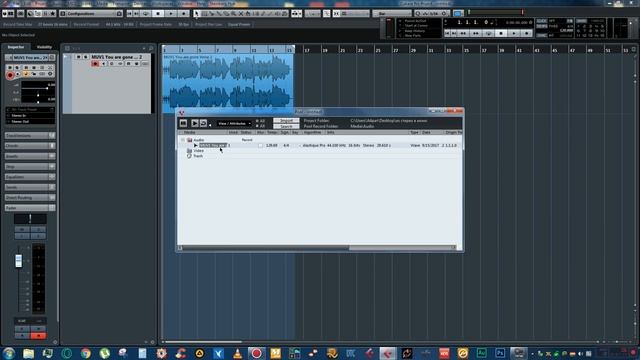Toggle the Click metronome button
The height and width of the screenshot is (360, 640).
pos(542,20)
